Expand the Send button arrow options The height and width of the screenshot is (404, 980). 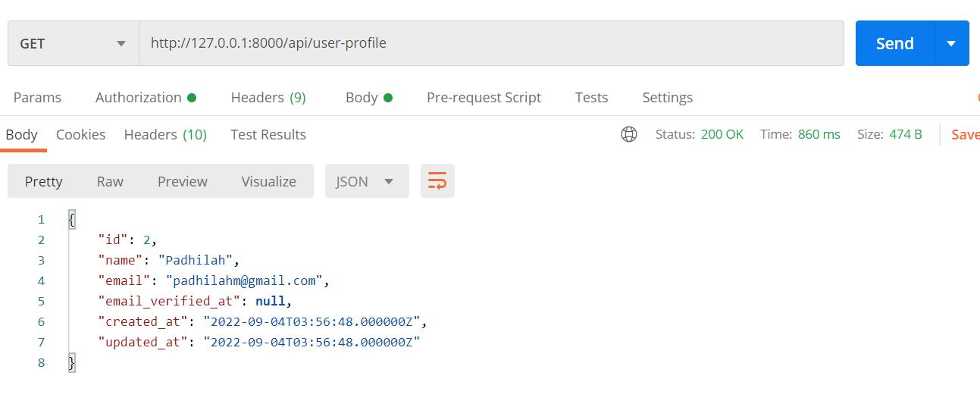click(952, 43)
